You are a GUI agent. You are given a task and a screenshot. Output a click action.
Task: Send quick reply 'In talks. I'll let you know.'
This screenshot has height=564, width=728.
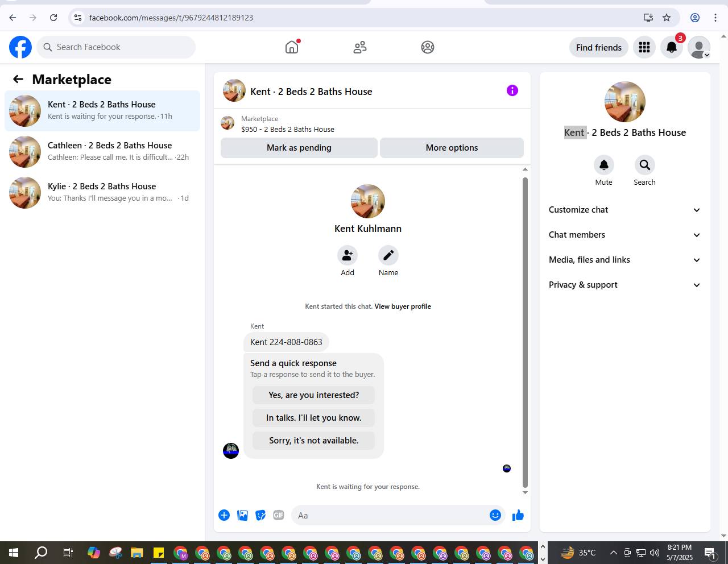[314, 418]
